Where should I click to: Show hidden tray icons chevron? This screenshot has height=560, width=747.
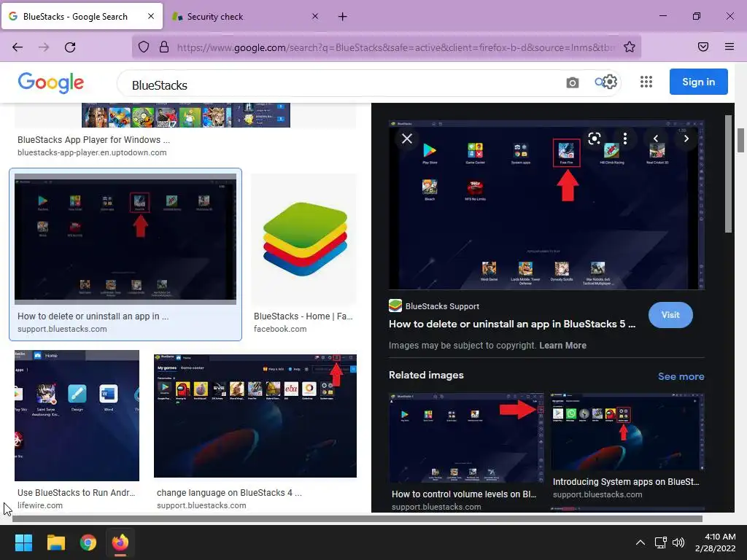(640, 542)
